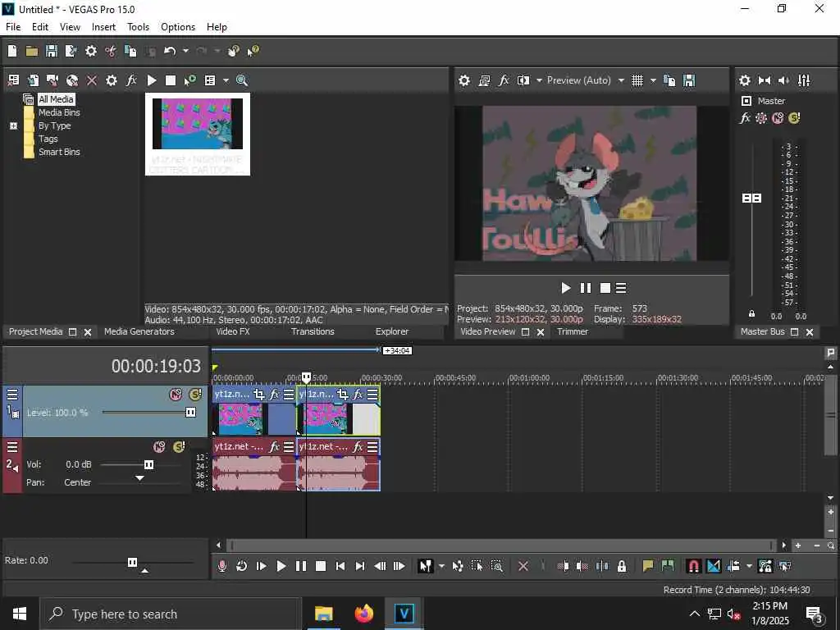Open the Undo history dropdown arrow

185,51
